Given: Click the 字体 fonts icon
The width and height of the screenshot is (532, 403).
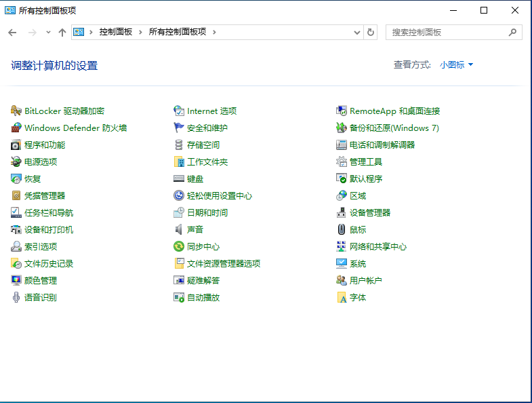Looking at the screenshot, I should tap(342, 298).
